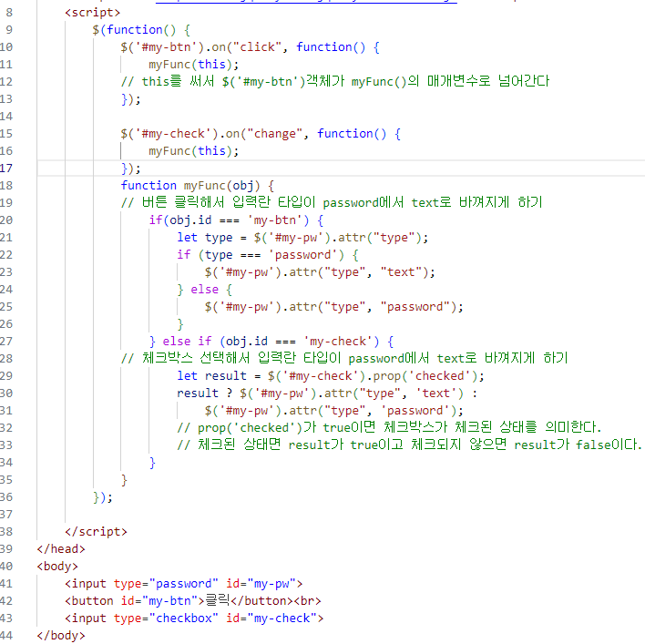This screenshot has height=644, width=645.
Task: Click line number 41 in the gutter
Action: [6, 584]
